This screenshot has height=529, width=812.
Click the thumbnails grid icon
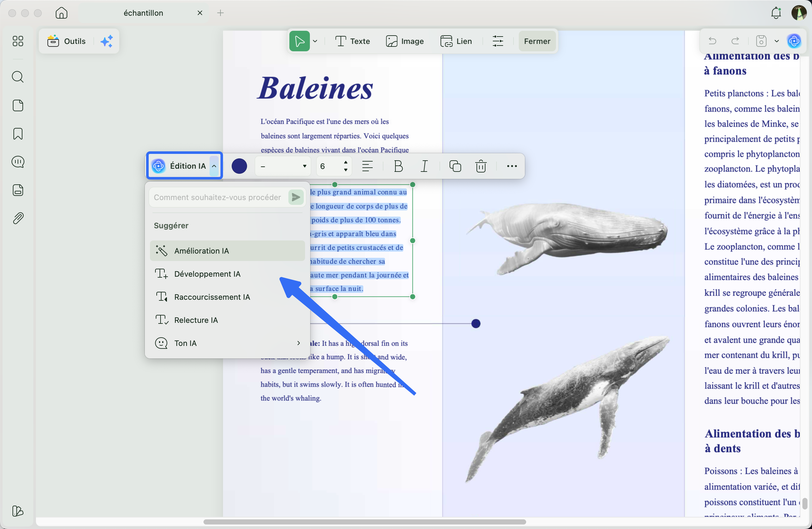tap(18, 41)
